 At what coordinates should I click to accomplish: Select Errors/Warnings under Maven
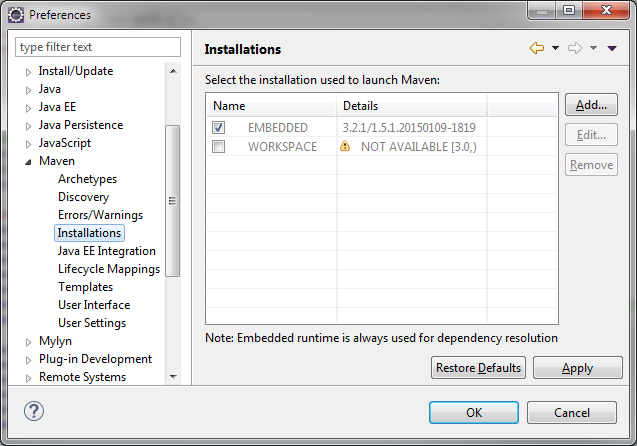click(100, 215)
